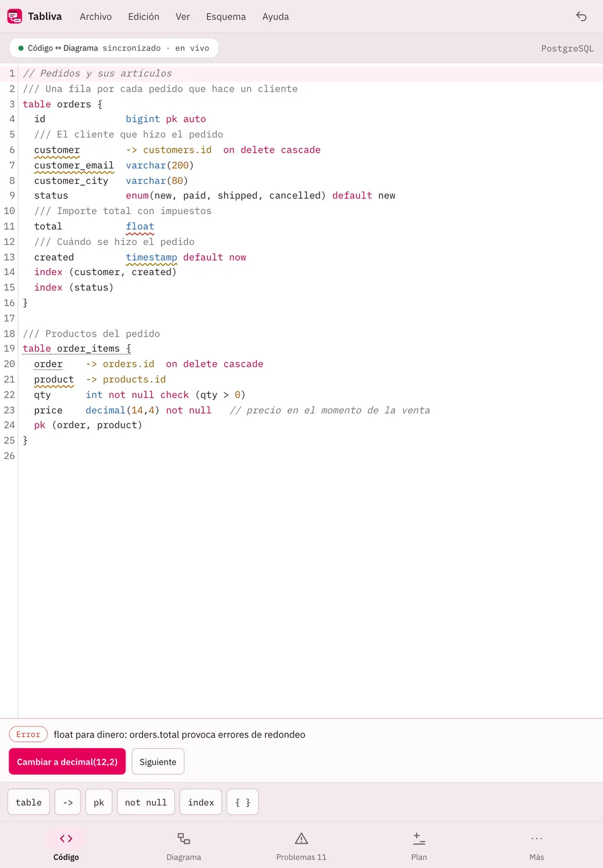Viewport: 603px width, 868px height.
Task: Open the Problemas 11 tab
Action: pos(301,846)
